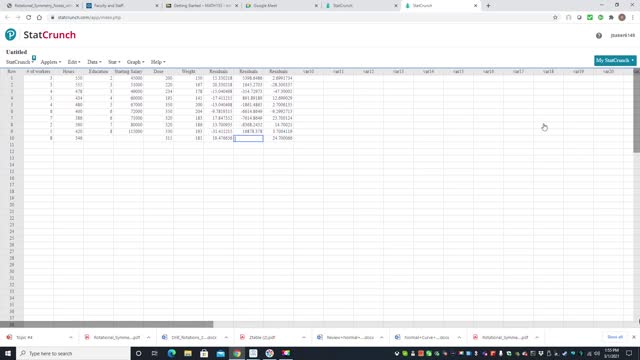Open the Edit menu
The width and height of the screenshot is (640, 360).
pyautogui.click(x=74, y=62)
